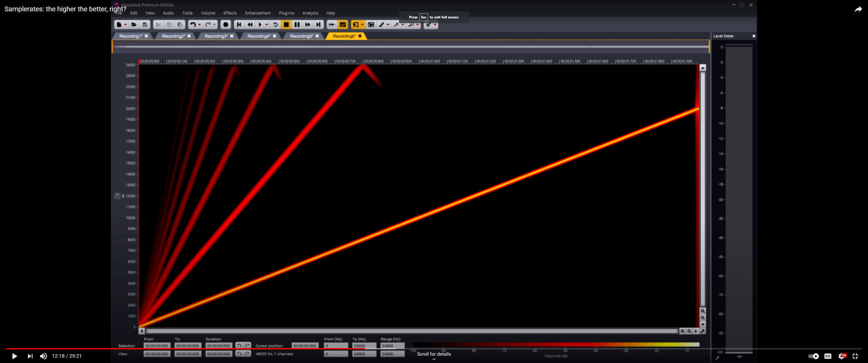This screenshot has width=868, height=363.
Task: Click the horizontal scrollbar under the spectrogram
Action: 411,331
